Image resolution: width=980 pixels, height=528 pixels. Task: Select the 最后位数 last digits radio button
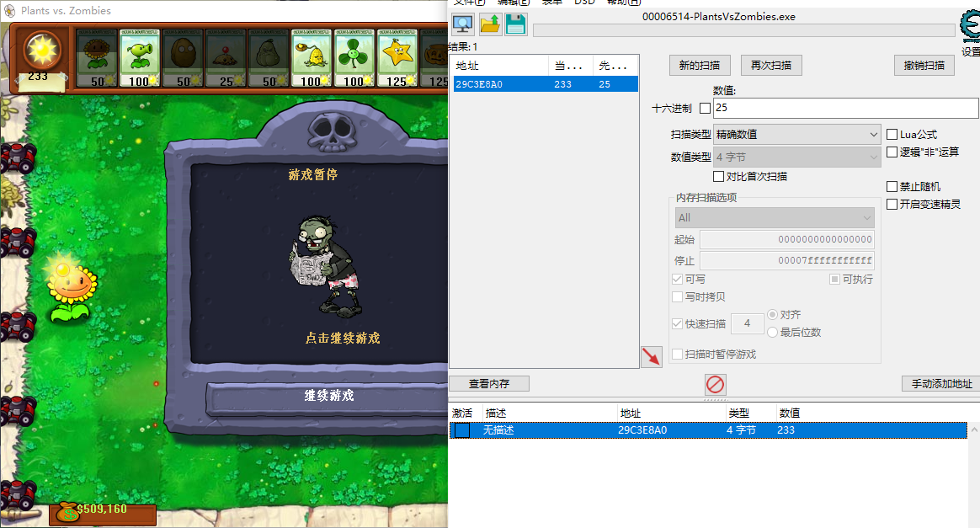[773, 333]
